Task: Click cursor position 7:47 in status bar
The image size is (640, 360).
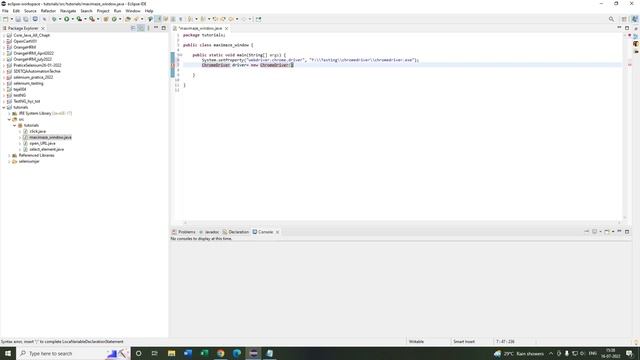Action: [x=505, y=342]
